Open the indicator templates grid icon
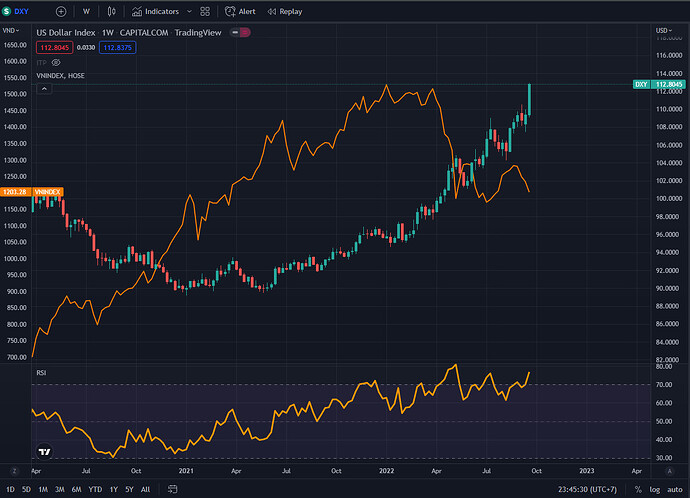690x498 pixels. (x=206, y=11)
